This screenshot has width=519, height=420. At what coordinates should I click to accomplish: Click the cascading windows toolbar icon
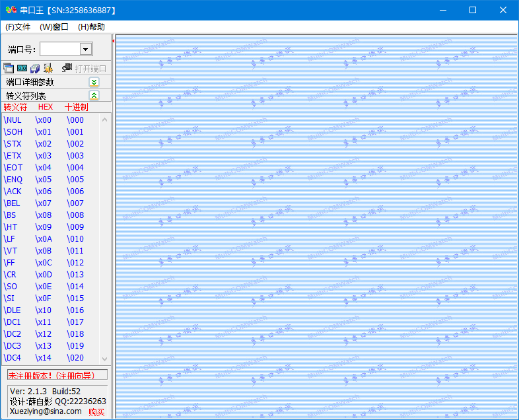pos(9,68)
